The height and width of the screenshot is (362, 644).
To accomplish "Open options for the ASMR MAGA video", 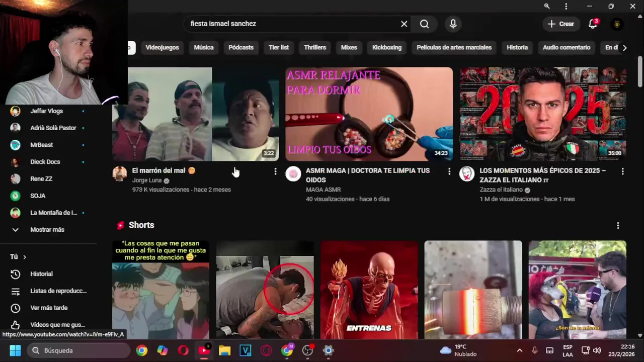I will (449, 171).
